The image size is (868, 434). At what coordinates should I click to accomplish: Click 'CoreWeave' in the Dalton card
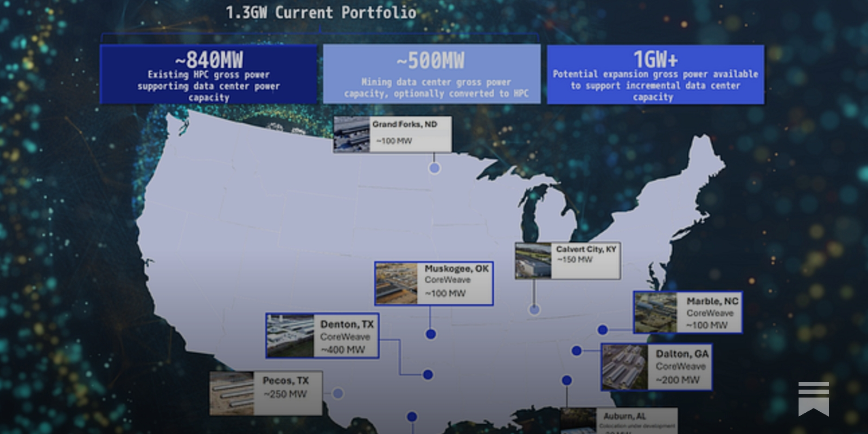click(681, 366)
